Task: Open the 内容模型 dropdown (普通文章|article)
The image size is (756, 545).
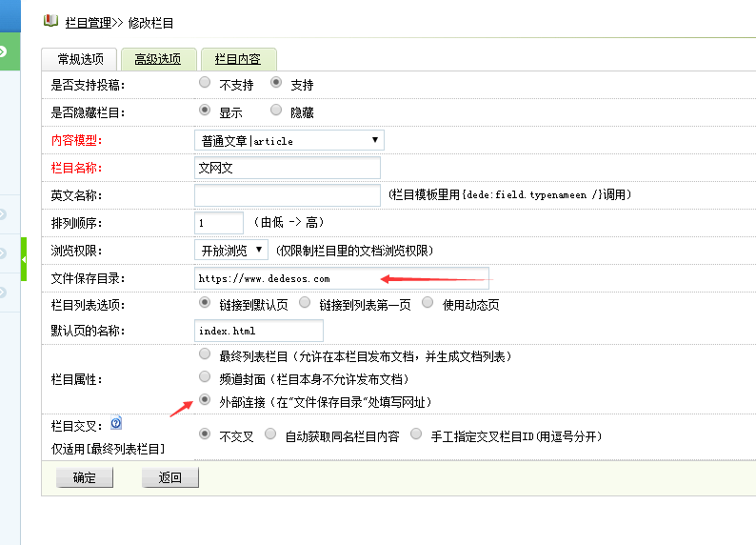Action: 289,140
